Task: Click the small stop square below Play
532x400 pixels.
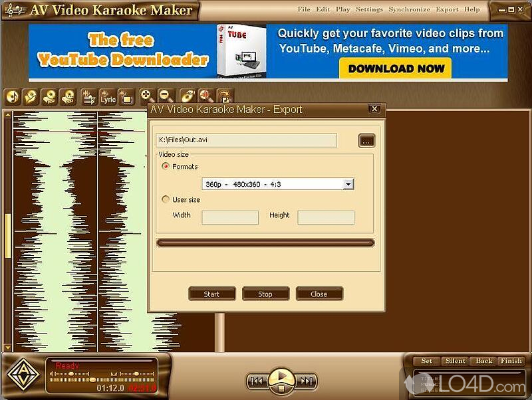Action: coord(281,389)
